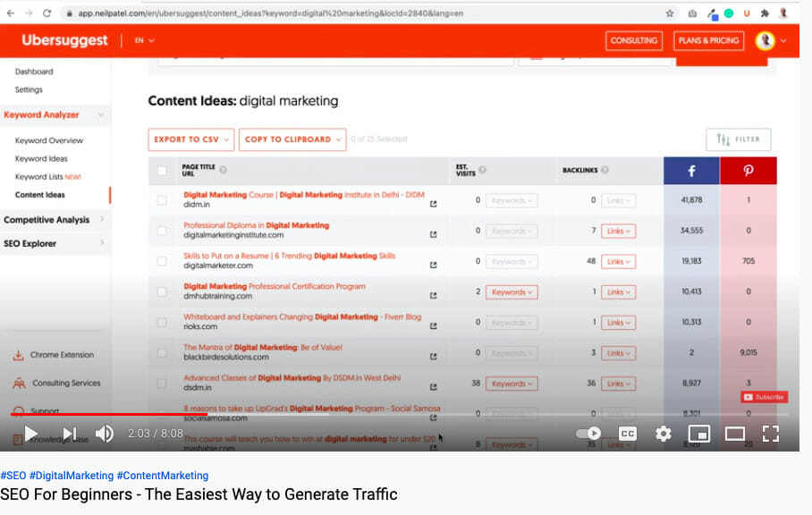Toggle closed captions CC

(x=627, y=434)
